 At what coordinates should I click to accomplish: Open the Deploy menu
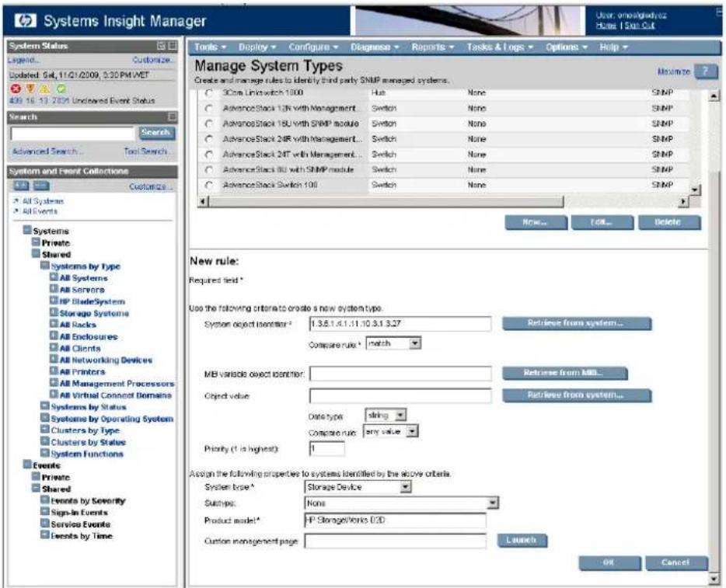pos(257,47)
